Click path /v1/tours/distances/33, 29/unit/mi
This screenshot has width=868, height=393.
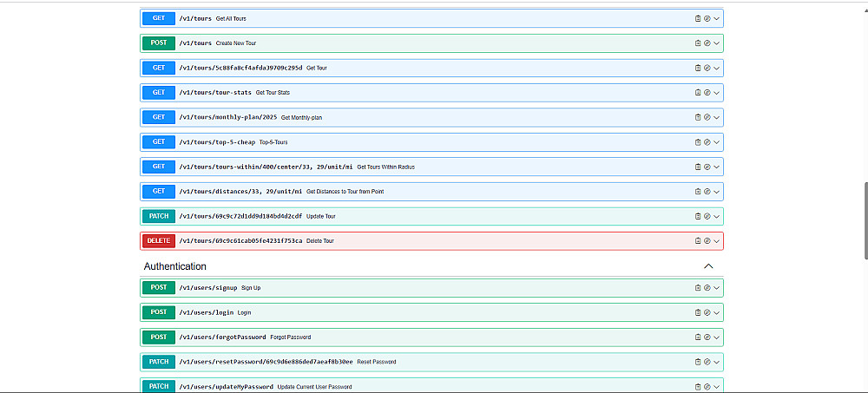(240, 192)
